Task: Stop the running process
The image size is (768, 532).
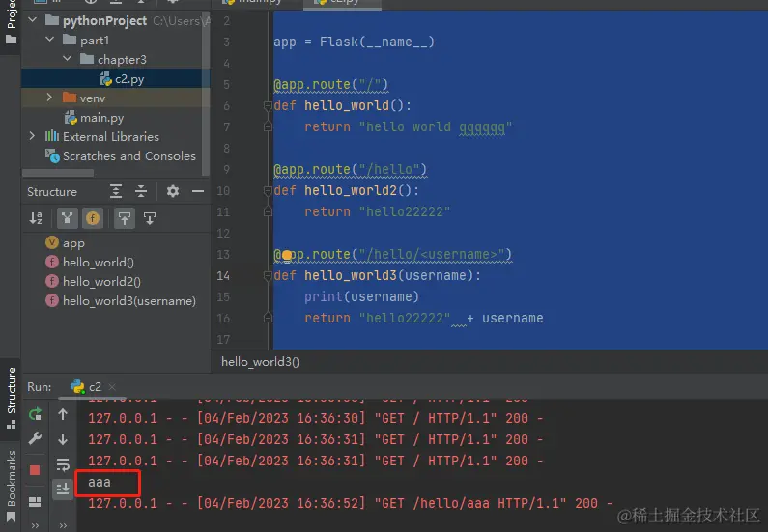Action: 35,470
